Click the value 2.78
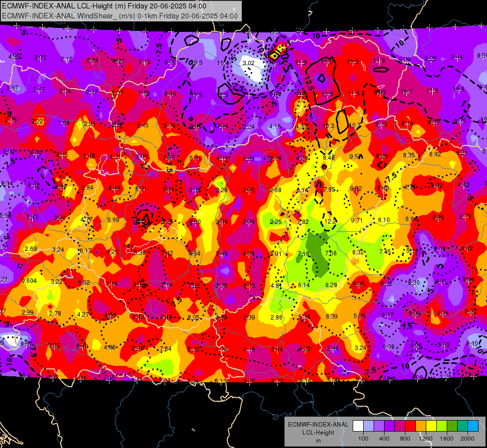Image resolution: width=487 pixels, height=448 pixels. coord(55,314)
